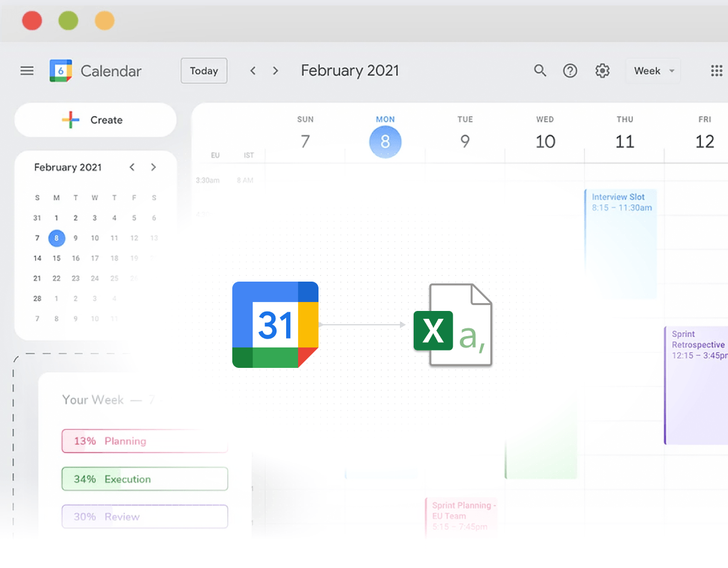Click the plus icon on Create
Image resolution: width=728 pixels, height=568 pixels.
71,120
